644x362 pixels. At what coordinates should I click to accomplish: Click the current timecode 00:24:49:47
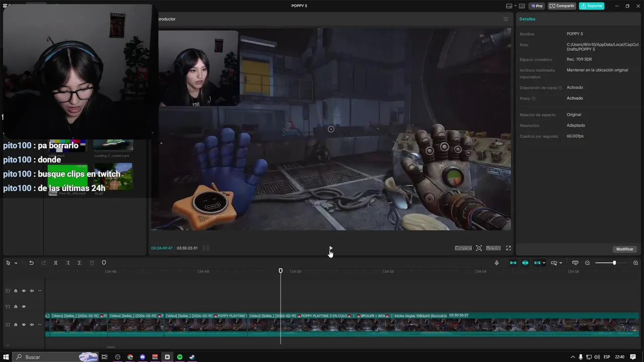click(x=162, y=248)
